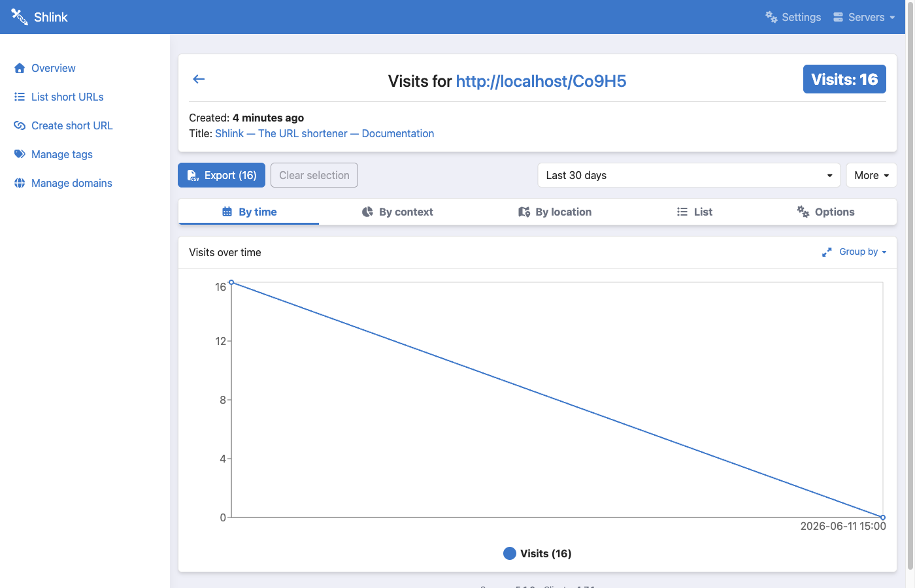Click the Shlink logo icon
This screenshot has height=588, width=915.
[20, 17]
